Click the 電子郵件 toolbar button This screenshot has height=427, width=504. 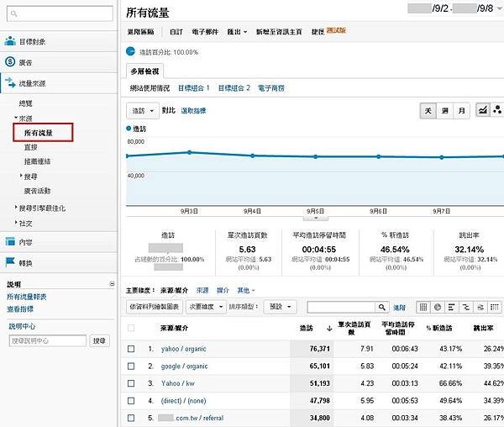click(x=205, y=32)
